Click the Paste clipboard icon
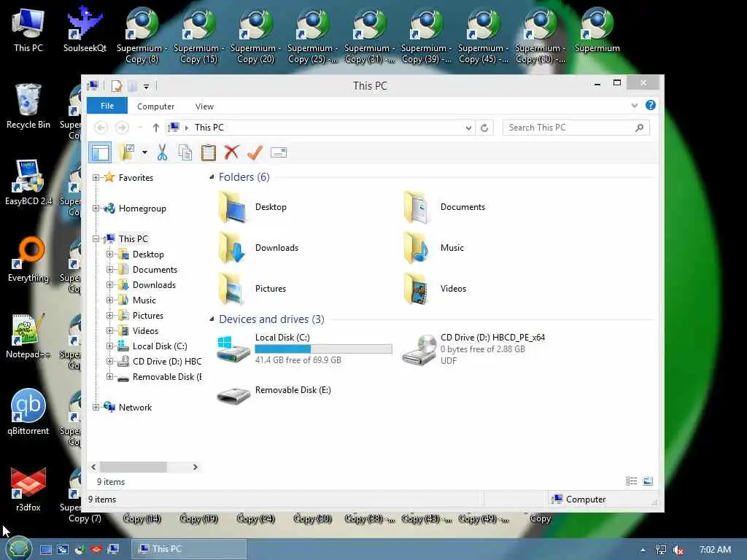Image resolution: width=747 pixels, height=560 pixels. point(208,152)
